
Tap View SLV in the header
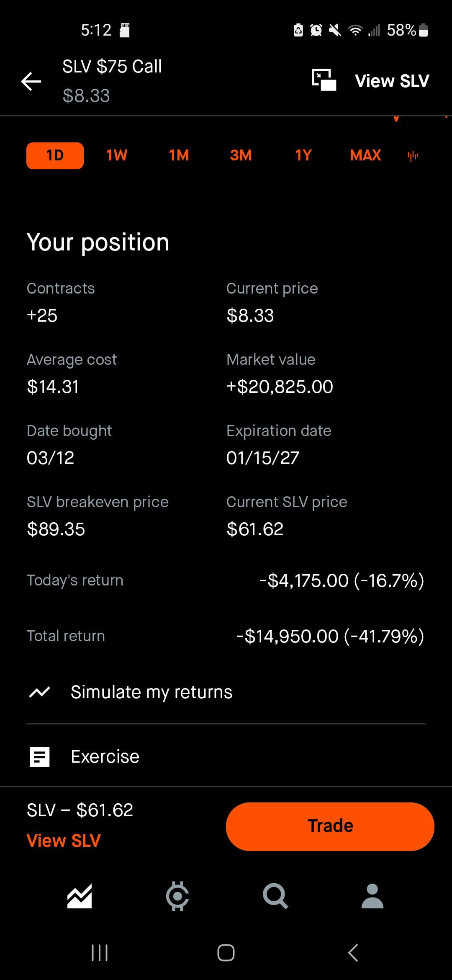coord(392,81)
